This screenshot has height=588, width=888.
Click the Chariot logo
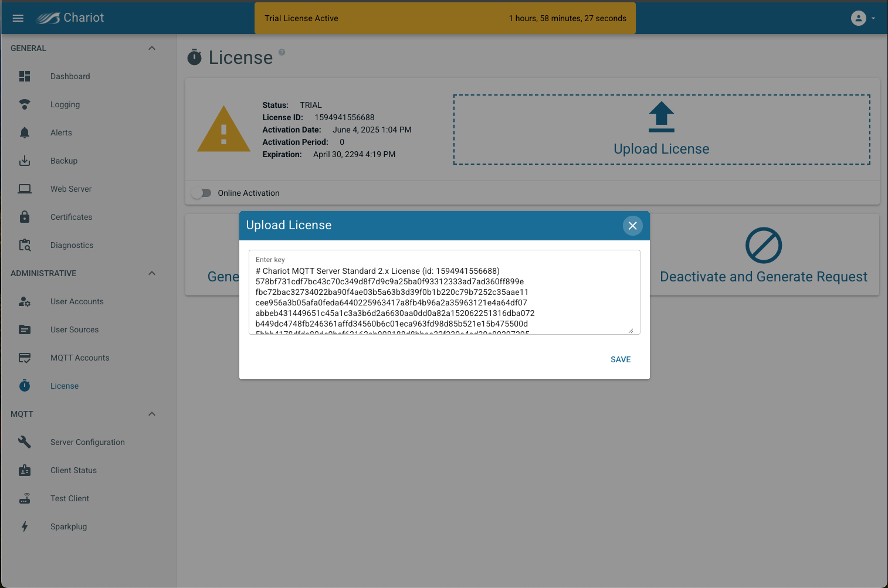click(70, 18)
